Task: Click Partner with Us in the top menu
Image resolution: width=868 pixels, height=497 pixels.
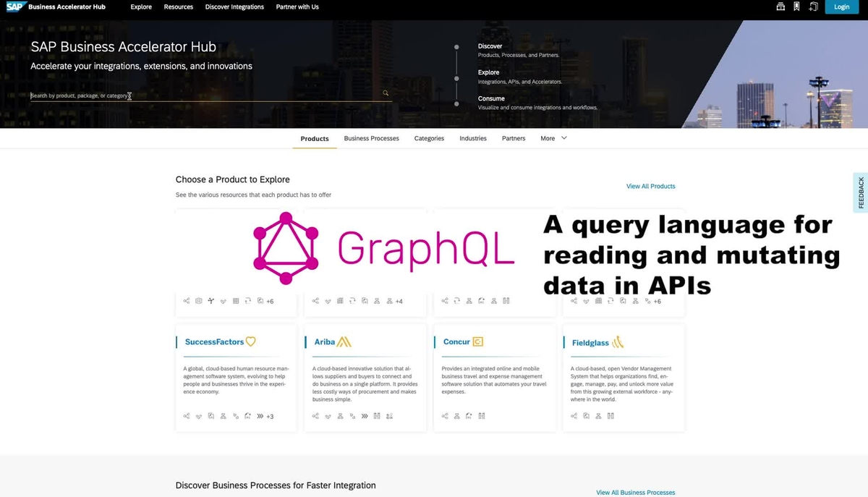Action: pos(297,7)
